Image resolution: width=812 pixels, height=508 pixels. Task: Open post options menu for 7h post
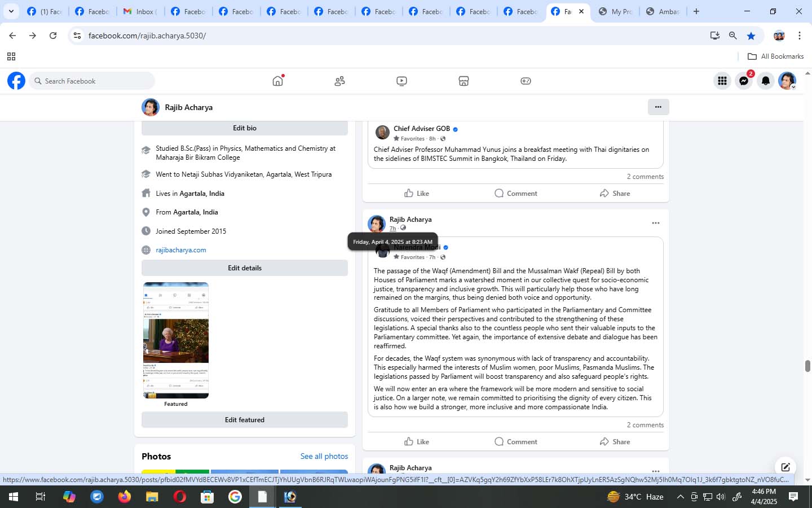click(656, 223)
